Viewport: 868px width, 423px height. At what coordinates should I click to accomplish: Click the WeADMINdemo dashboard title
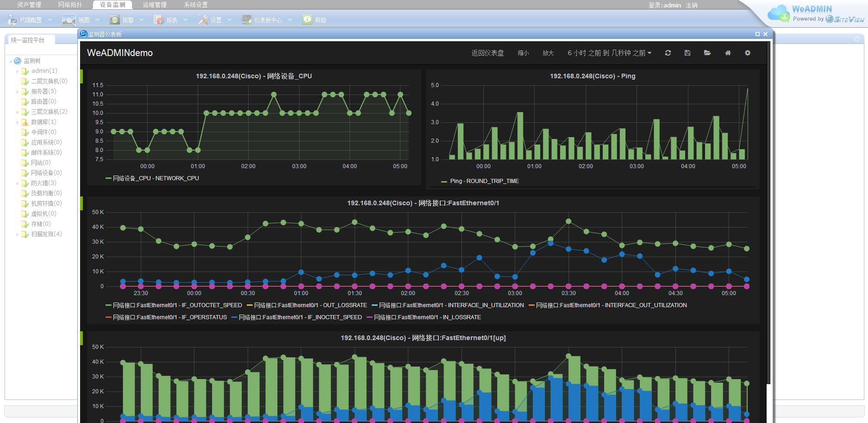coord(120,53)
